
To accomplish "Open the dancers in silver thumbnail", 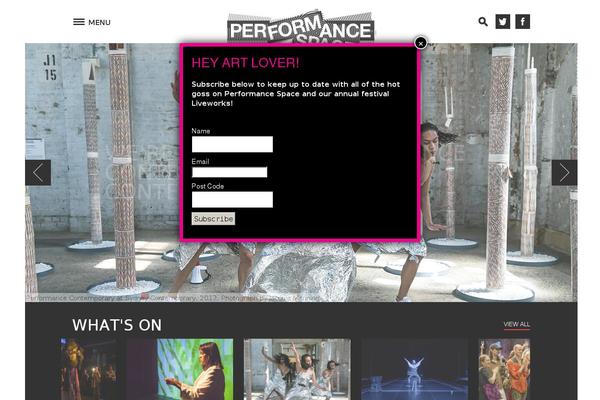I will tap(297, 369).
